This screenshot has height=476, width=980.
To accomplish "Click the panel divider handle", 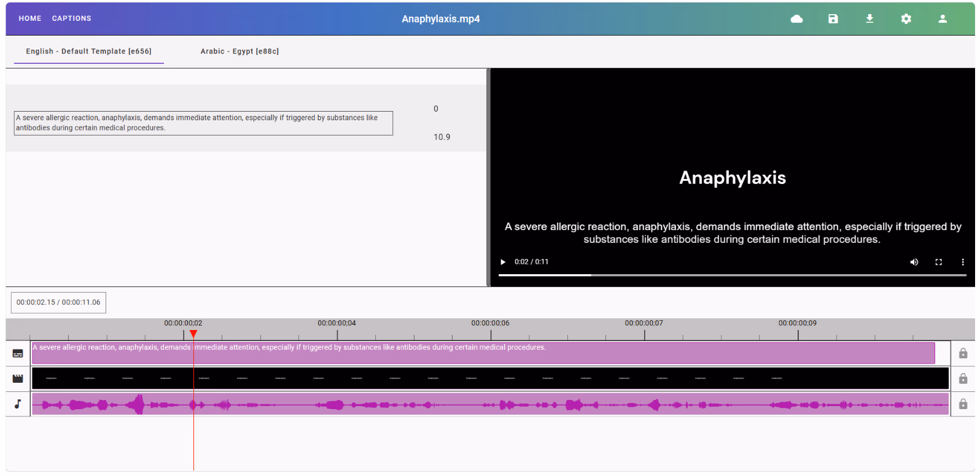I will pos(489,177).
